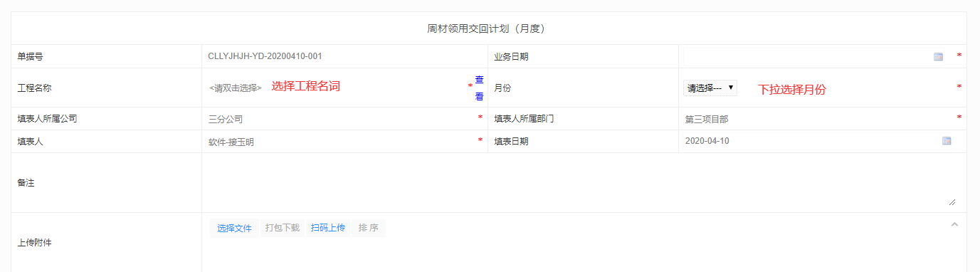Open the 月份 请选择 dropdown
Viewport: 980px width, 272px height.
(x=710, y=88)
